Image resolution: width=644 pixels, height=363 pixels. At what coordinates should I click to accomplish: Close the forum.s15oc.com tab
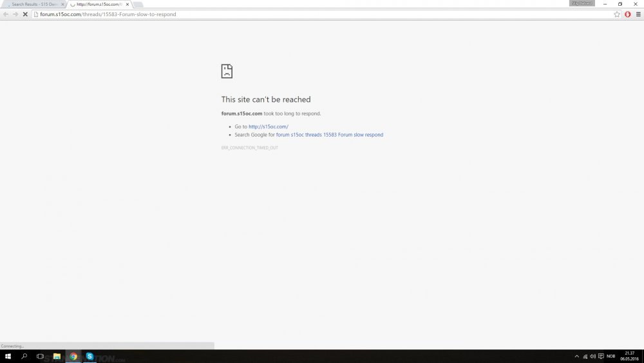coord(128,5)
